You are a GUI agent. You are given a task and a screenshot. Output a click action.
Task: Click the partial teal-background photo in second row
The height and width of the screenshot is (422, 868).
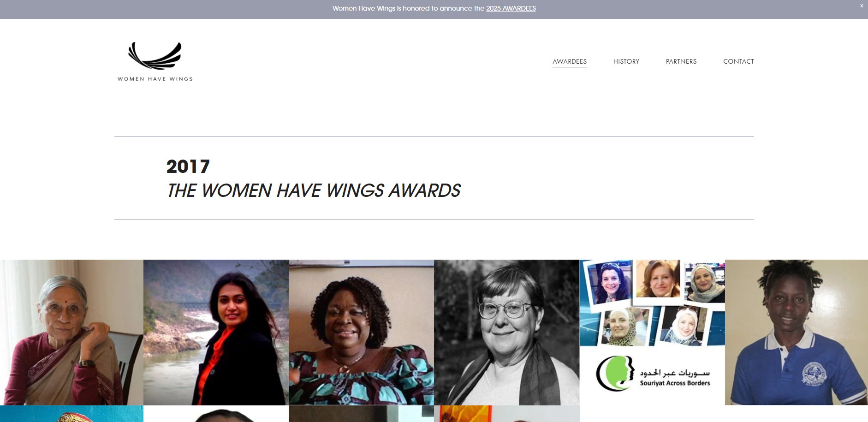[x=71, y=414]
